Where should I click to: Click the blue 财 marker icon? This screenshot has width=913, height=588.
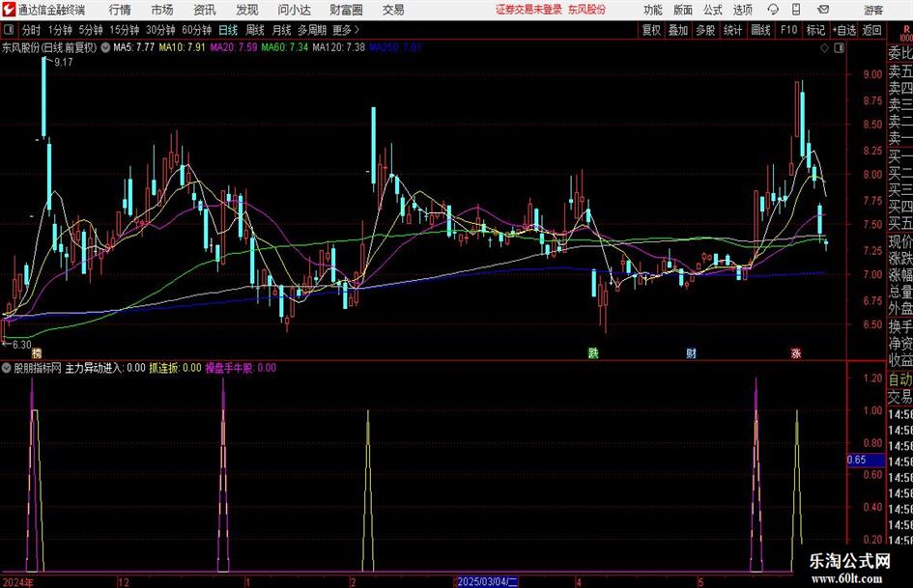click(x=691, y=352)
